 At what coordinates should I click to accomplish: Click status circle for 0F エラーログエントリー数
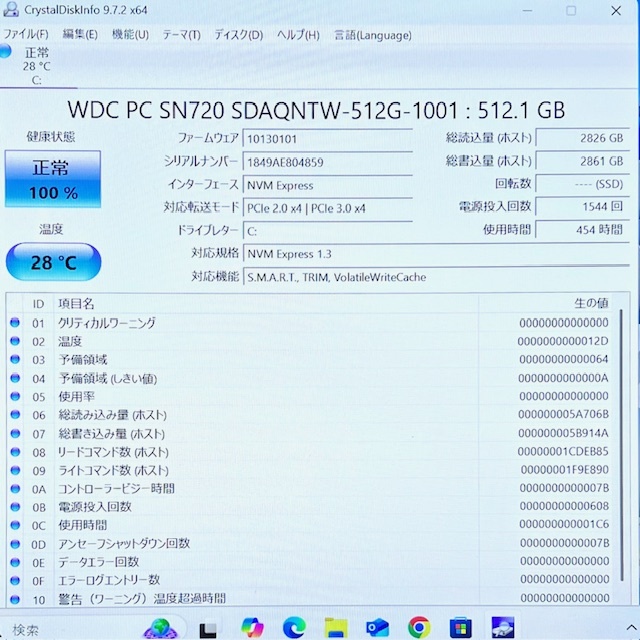[15, 580]
